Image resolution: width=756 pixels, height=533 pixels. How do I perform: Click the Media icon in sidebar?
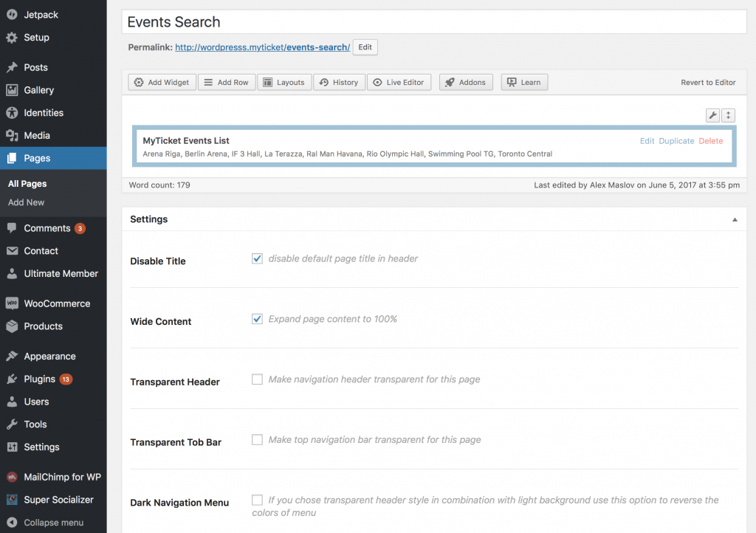pyautogui.click(x=12, y=135)
